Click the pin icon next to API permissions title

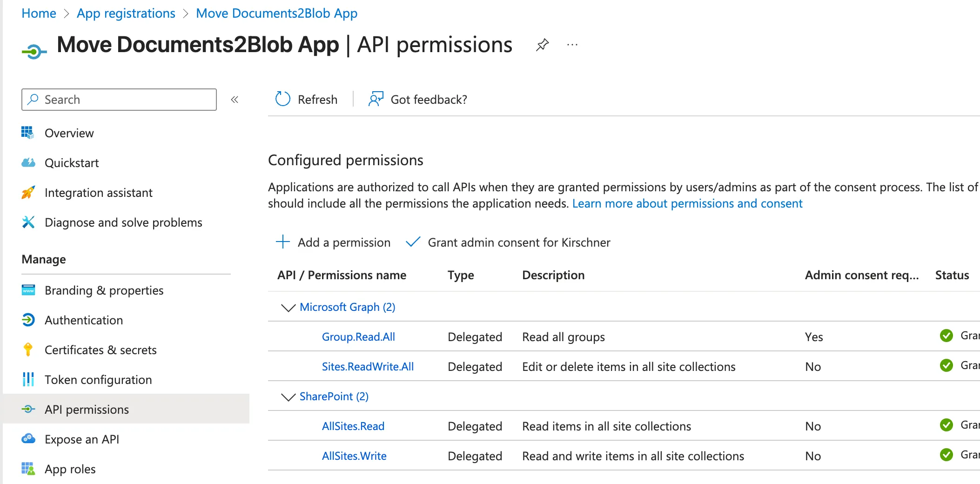pos(542,45)
